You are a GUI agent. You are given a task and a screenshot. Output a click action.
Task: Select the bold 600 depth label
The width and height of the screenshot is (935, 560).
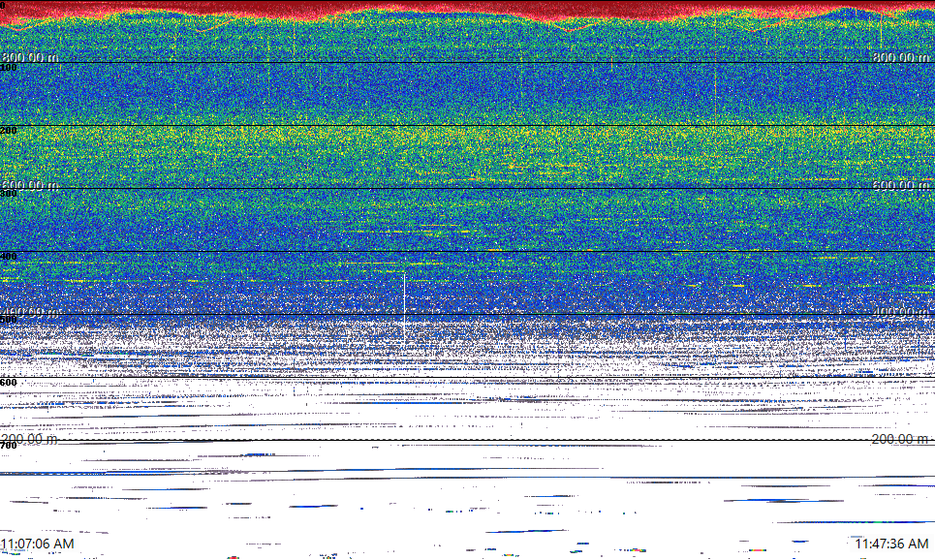9,383
